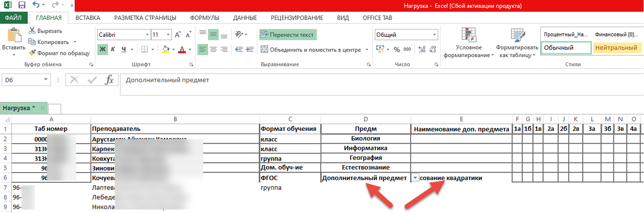Click the percent style icon
Screen dimensions: 644x213
[x=396, y=50]
